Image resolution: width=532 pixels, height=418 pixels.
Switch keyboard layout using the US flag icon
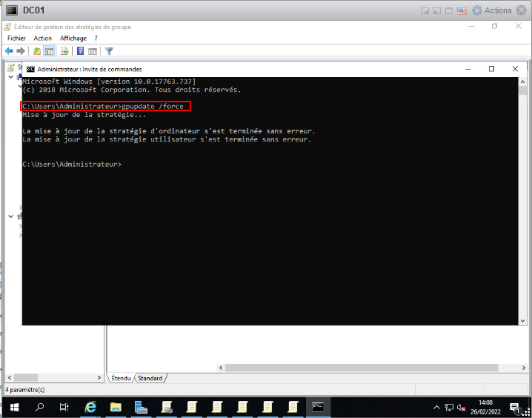[x=462, y=10]
